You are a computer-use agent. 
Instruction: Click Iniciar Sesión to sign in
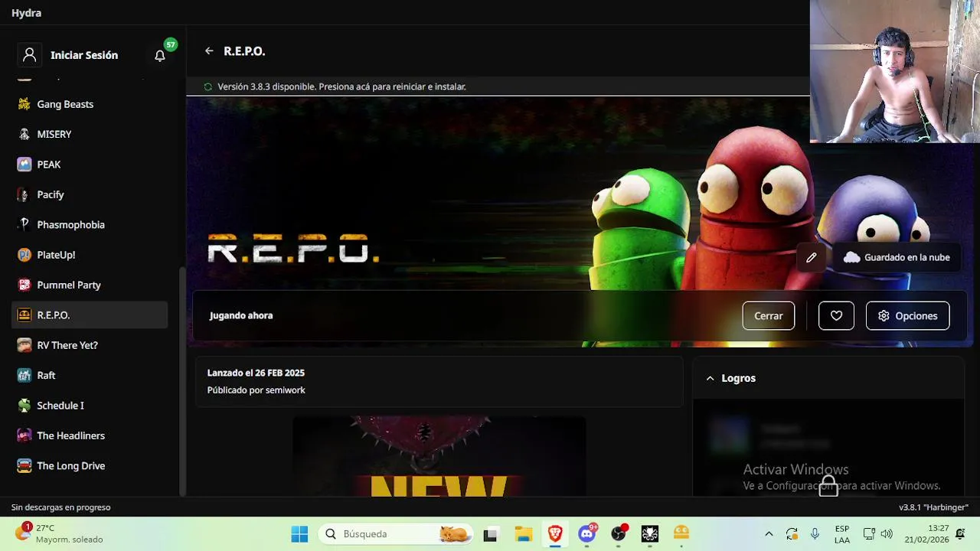click(x=84, y=55)
